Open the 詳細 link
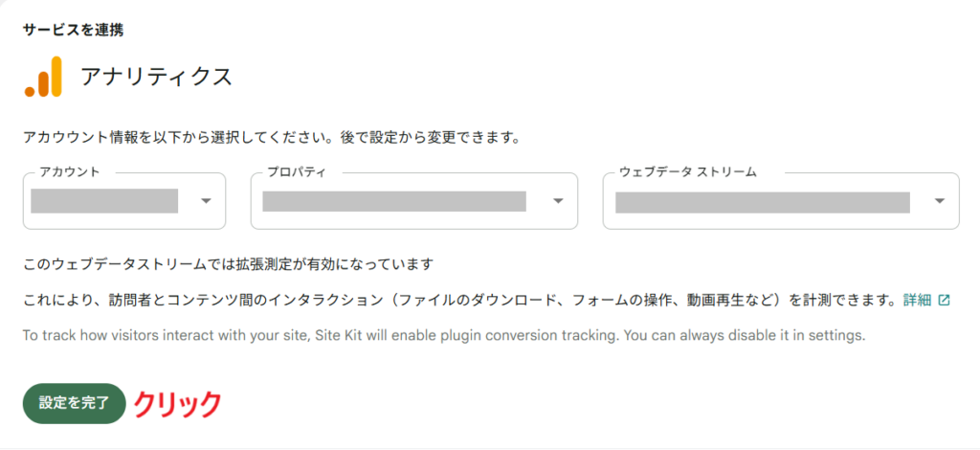Viewport: 980px width, 450px height. (x=917, y=300)
